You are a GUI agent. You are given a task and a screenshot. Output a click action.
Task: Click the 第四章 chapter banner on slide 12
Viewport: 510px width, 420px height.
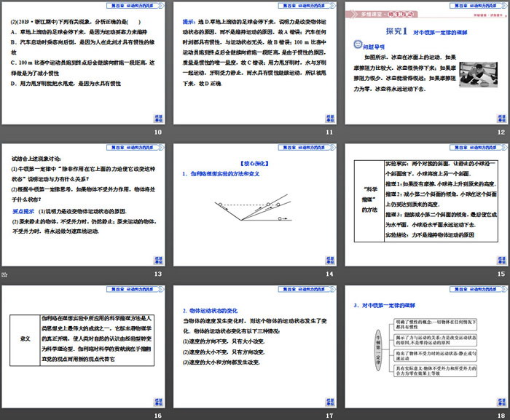[x=479, y=6]
